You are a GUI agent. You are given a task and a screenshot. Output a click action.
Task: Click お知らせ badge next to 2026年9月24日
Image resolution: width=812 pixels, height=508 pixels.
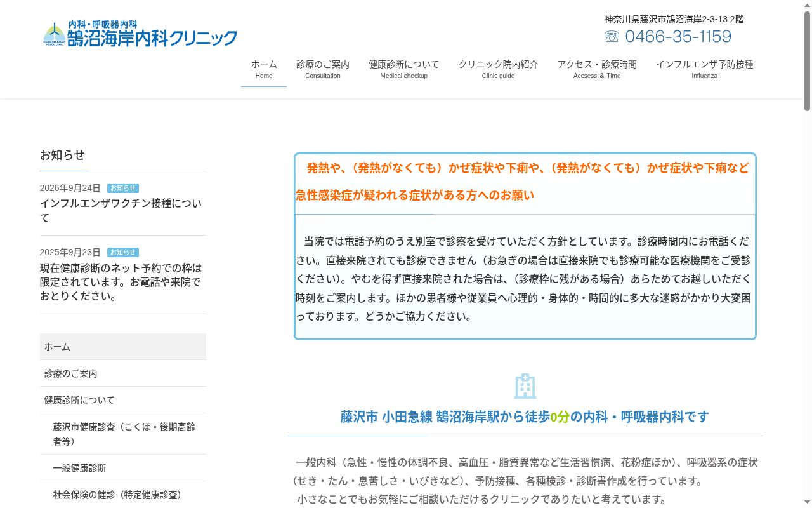click(123, 188)
